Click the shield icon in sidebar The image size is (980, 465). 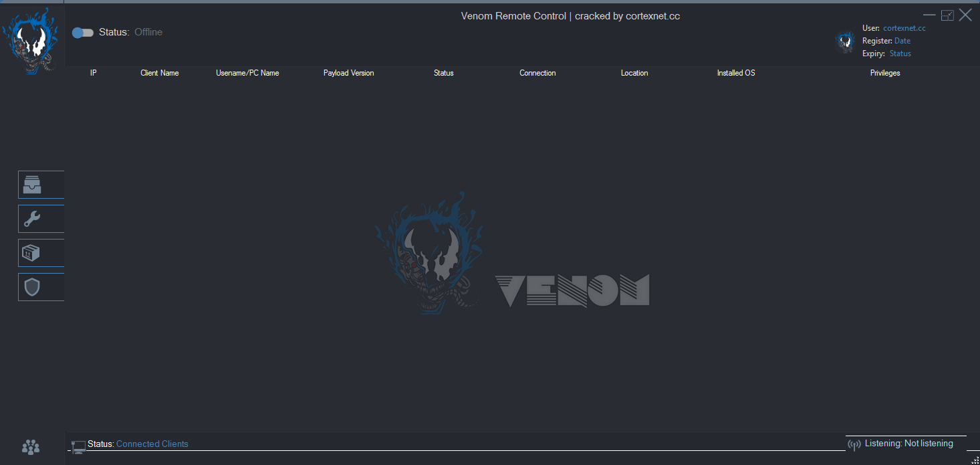pyautogui.click(x=32, y=287)
